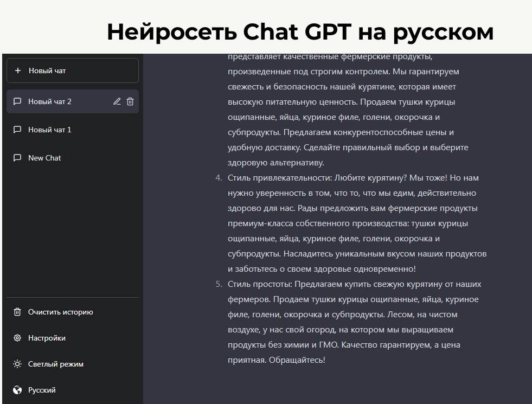Click the trash icon next to "Очистить историю"
The height and width of the screenshot is (404, 532).
[17, 312]
